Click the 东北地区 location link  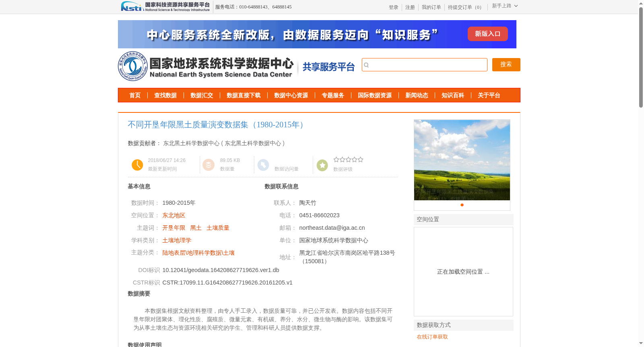[174, 216]
